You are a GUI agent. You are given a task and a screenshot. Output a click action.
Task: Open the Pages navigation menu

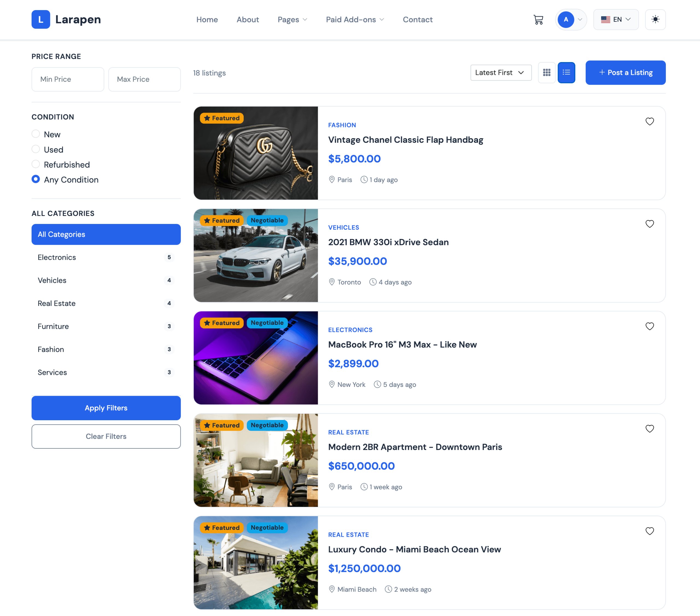[292, 19]
